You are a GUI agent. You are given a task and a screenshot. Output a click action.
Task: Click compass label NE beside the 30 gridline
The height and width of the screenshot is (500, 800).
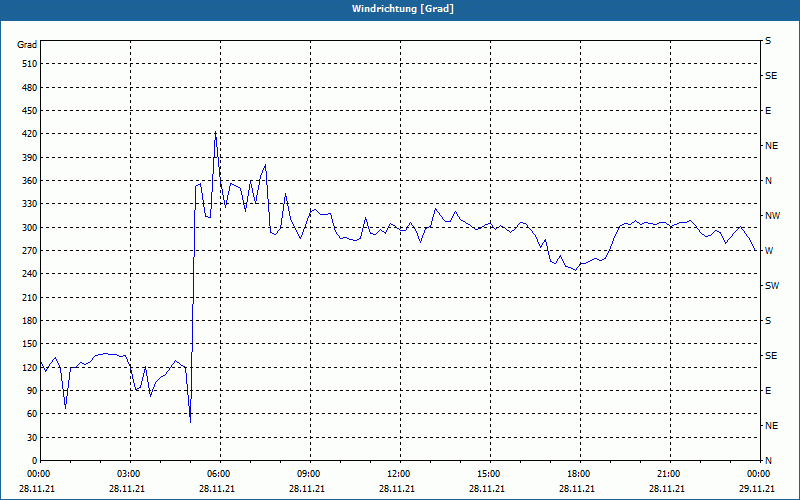tap(771, 426)
